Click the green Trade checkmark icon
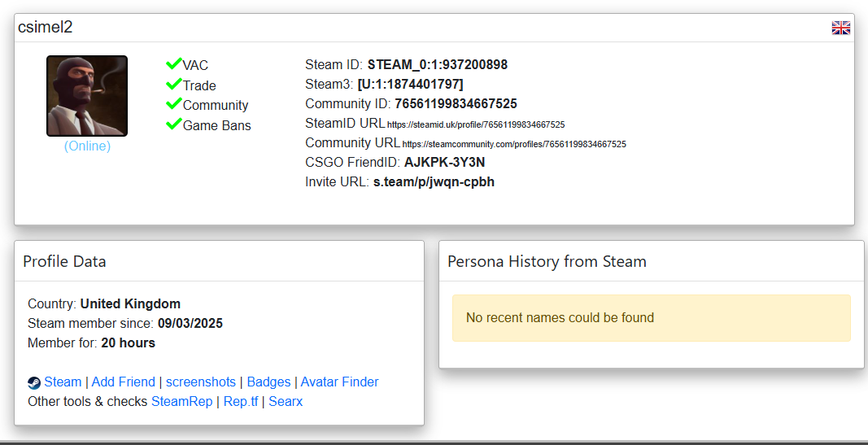The height and width of the screenshot is (445, 868). 173,85
